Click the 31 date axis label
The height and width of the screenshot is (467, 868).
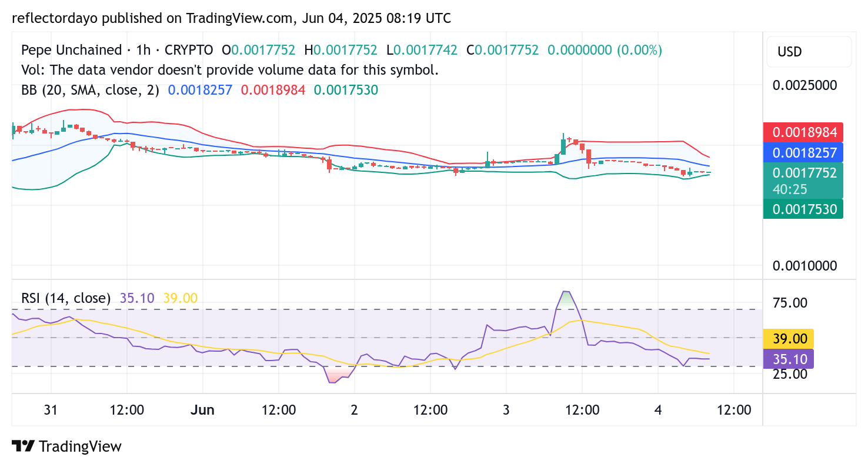(x=51, y=410)
